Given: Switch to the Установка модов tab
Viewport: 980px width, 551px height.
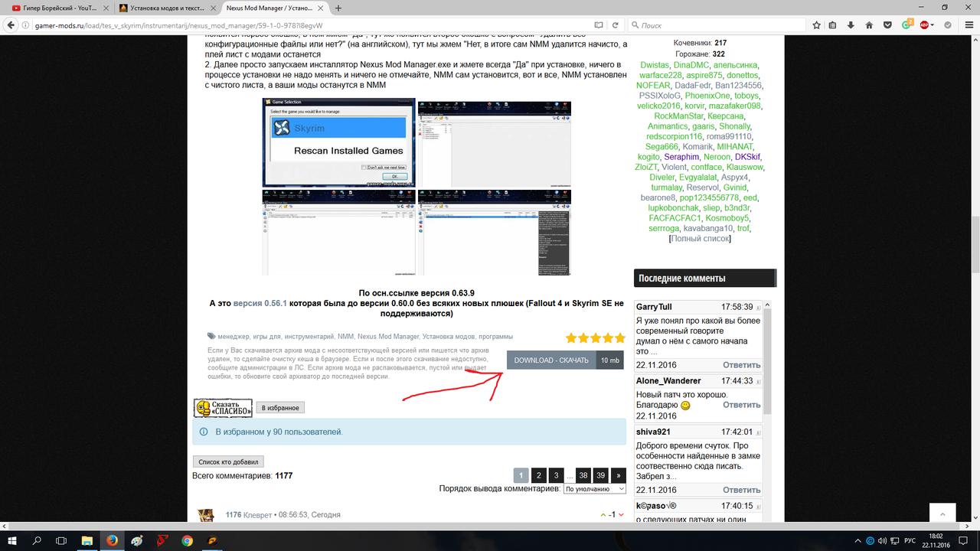Looking at the screenshot, I should click(166, 8).
